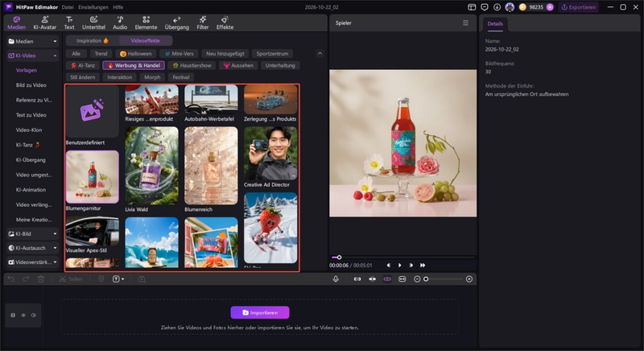Open the Audio tool

click(x=120, y=23)
